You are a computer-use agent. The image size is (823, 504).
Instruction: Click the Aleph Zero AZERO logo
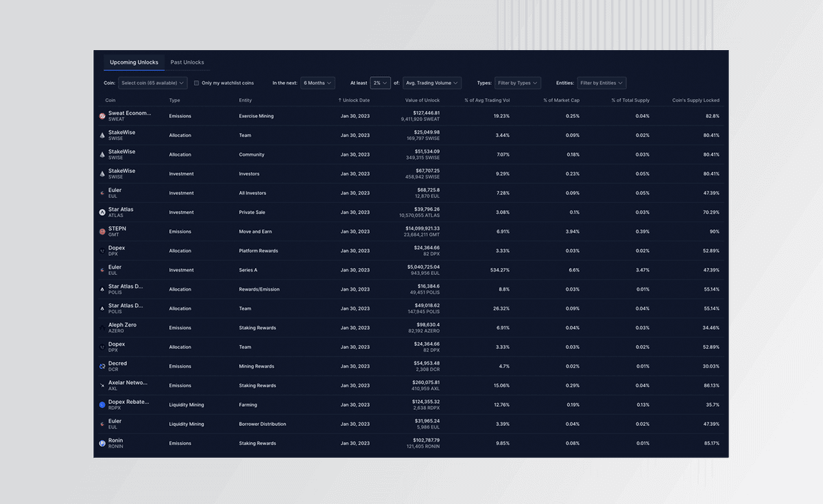102,327
